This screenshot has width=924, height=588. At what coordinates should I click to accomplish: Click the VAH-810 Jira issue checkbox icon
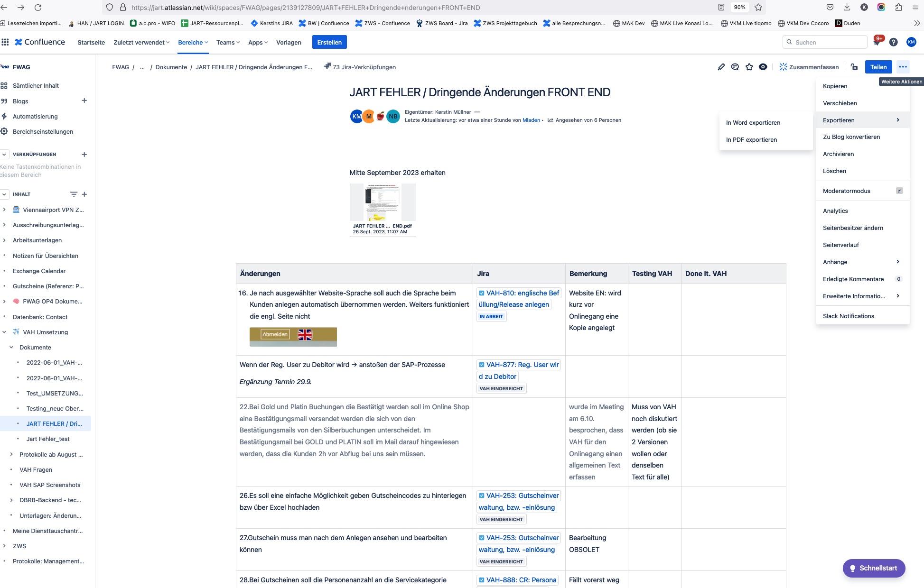pyautogui.click(x=482, y=293)
